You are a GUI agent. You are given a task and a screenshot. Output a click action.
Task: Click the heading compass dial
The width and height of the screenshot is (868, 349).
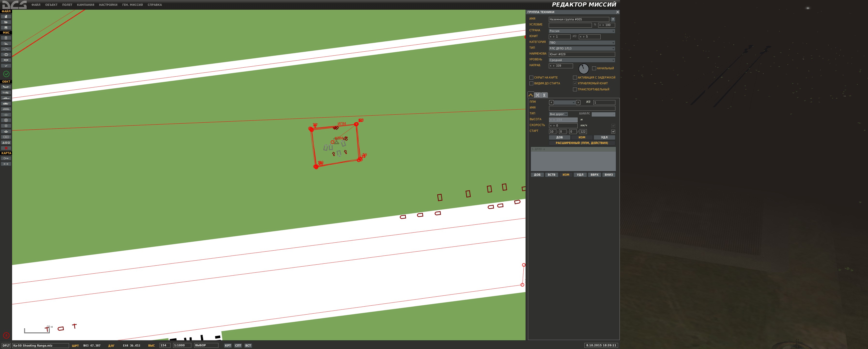point(584,69)
